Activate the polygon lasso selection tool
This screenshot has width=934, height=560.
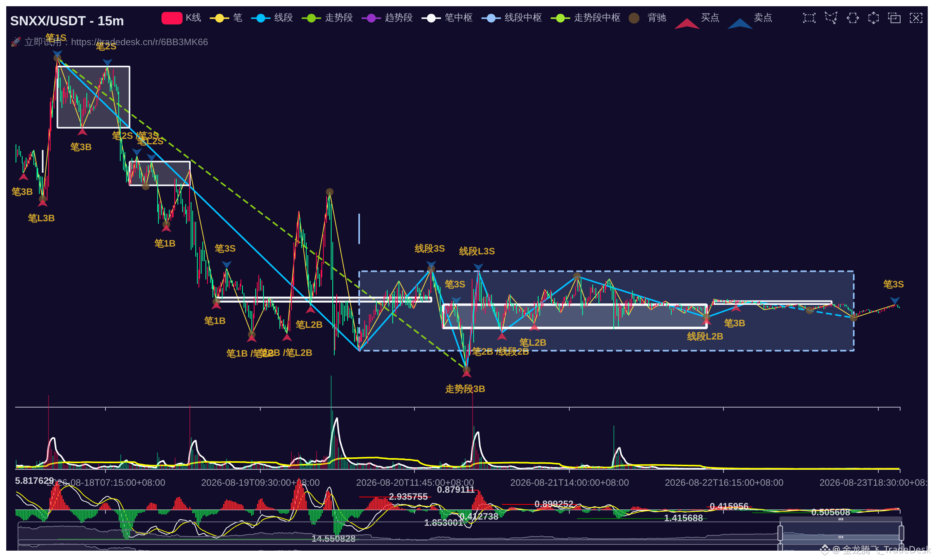831,18
